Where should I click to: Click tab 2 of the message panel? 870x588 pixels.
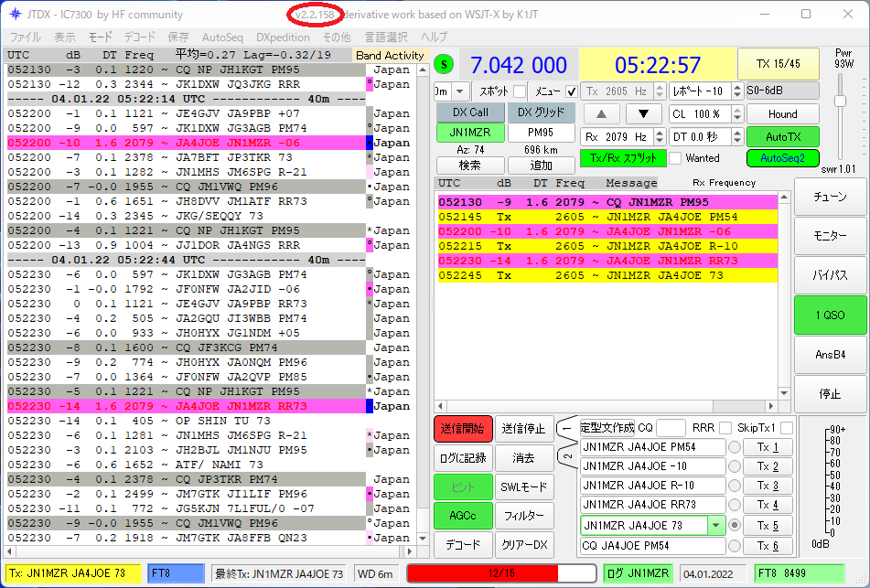pos(567,457)
